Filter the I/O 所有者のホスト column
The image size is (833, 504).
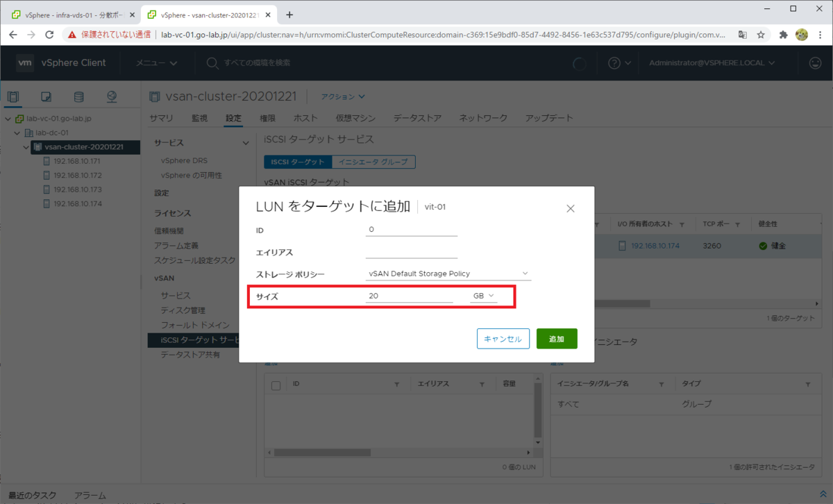click(x=682, y=225)
